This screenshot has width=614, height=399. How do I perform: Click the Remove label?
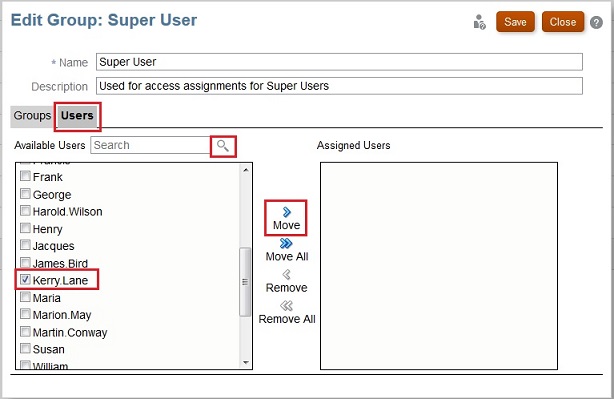click(x=286, y=288)
